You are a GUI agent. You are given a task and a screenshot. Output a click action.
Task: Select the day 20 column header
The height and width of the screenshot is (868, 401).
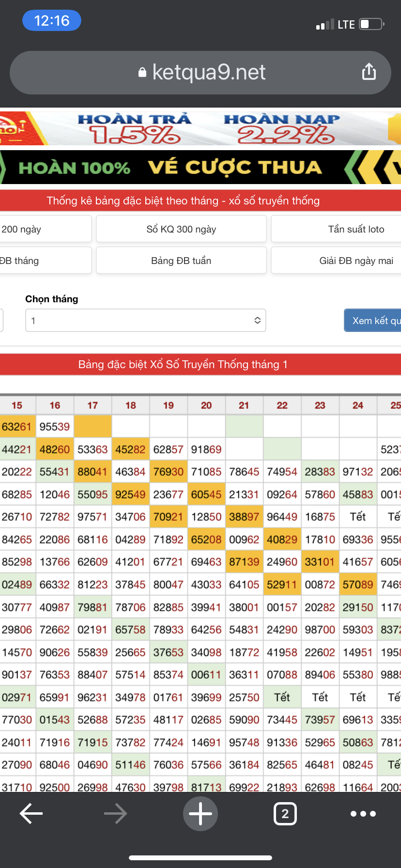[206, 405]
